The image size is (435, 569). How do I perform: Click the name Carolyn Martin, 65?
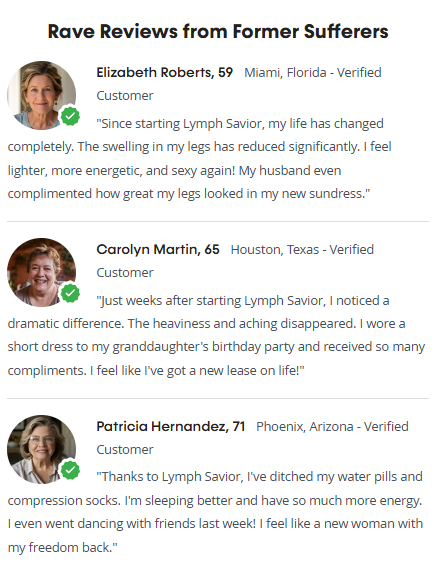click(158, 250)
